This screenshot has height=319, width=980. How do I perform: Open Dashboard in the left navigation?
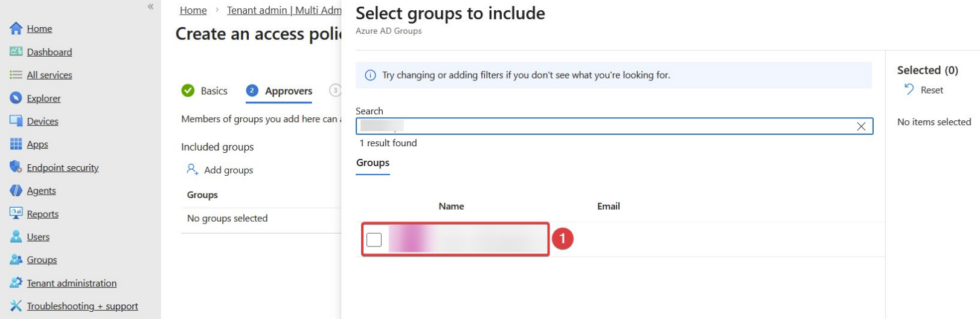[50, 52]
